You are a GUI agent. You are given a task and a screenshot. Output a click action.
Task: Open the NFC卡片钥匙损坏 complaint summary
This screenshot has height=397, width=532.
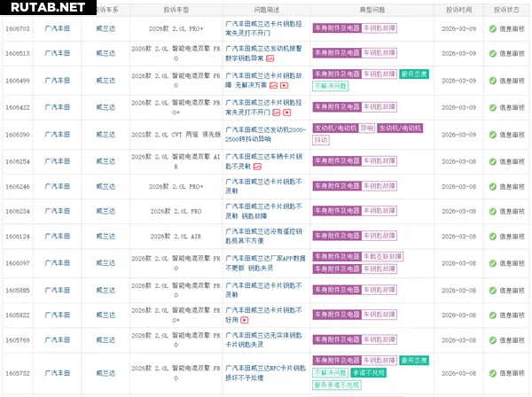(x=262, y=373)
